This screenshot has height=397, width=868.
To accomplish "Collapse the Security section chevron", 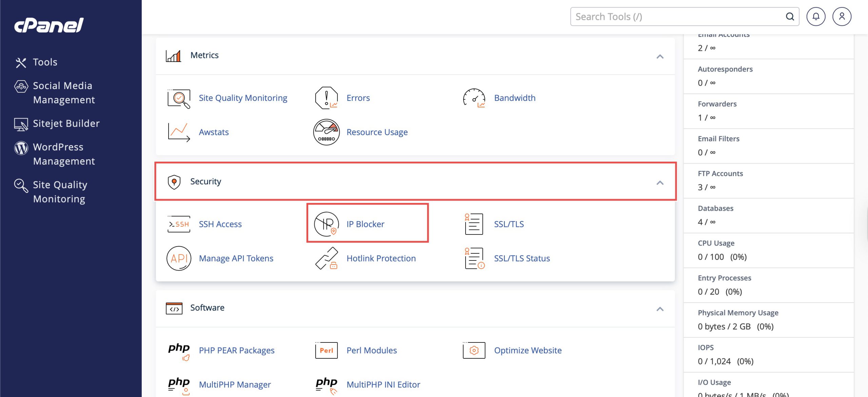I will coord(659,183).
